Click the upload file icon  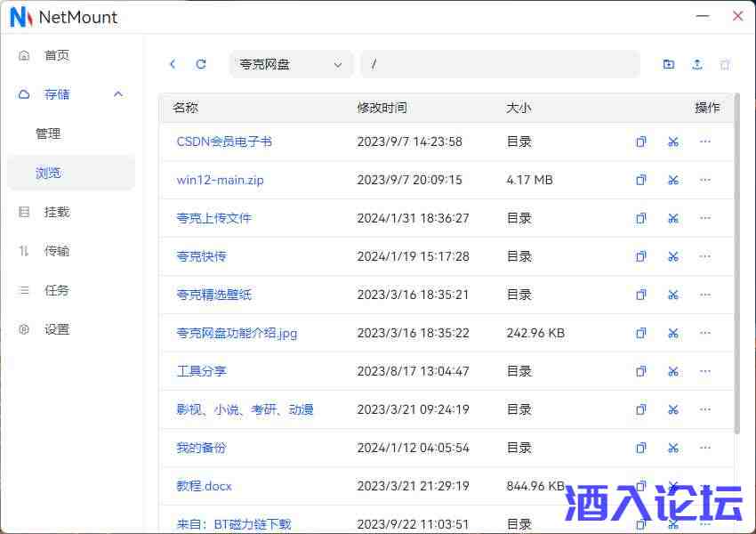tap(697, 64)
